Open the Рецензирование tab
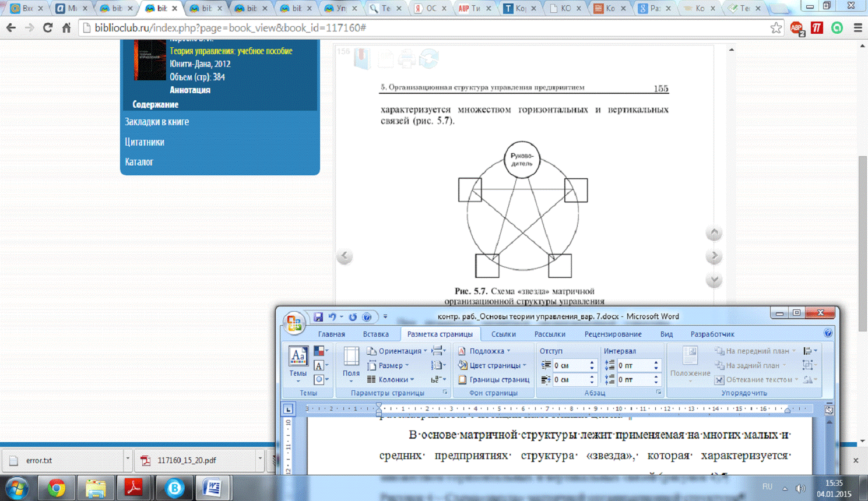Image resolution: width=868 pixels, height=501 pixels. pyautogui.click(x=613, y=334)
